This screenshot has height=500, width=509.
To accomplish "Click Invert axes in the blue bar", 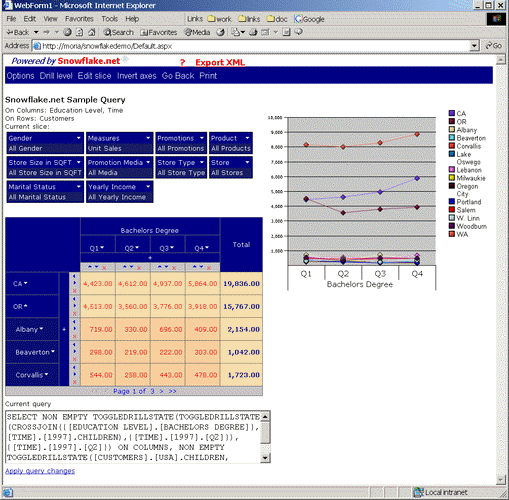I will [136, 76].
